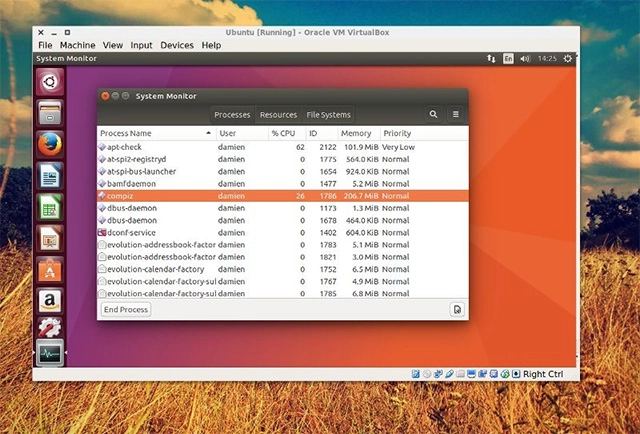Open the System Monitor hamburger menu
The height and width of the screenshot is (434, 640).
click(456, 115)
